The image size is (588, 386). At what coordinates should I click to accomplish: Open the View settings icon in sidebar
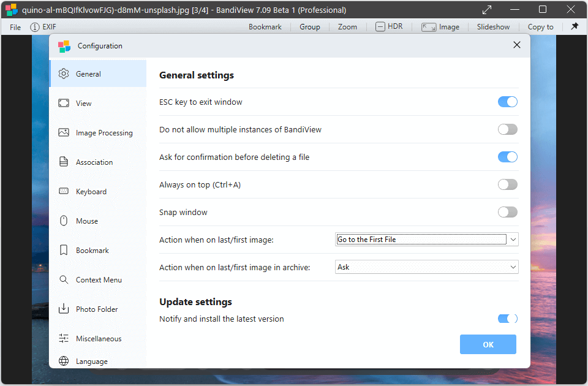click(64, 104)
